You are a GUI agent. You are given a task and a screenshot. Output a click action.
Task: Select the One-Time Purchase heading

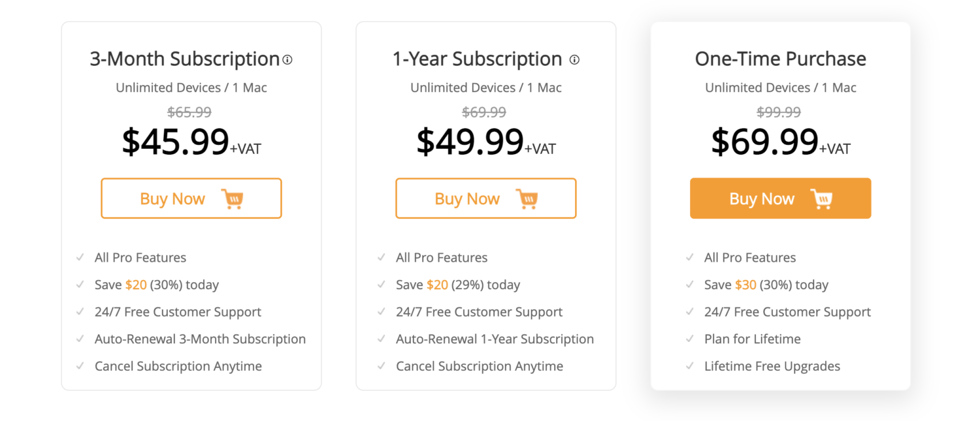click(781, 59)
